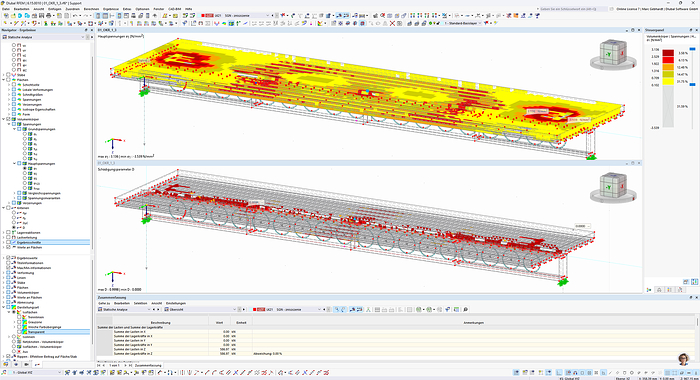Click the camera Navigator bottom tab icon
Image resolution: width=700 pixels, height=380 pixels.
click(x=26, y=365)
